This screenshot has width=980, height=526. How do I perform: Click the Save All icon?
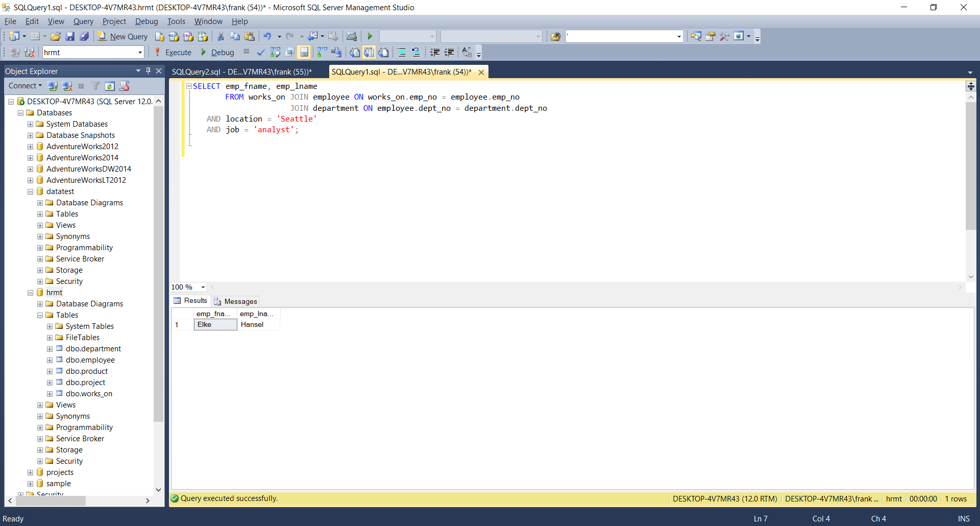84,36
